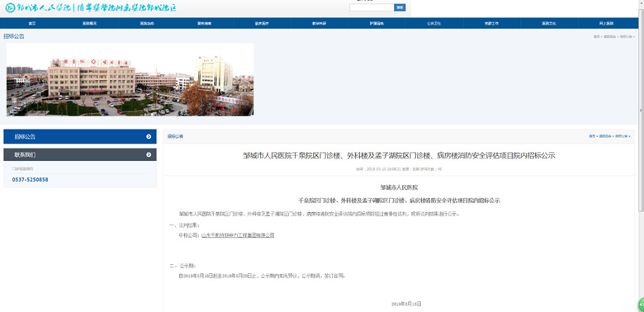The image size is (644, 312).
Task: Click the arrow icon on 联系我们 sidebar item
Action: pos(149,155)
